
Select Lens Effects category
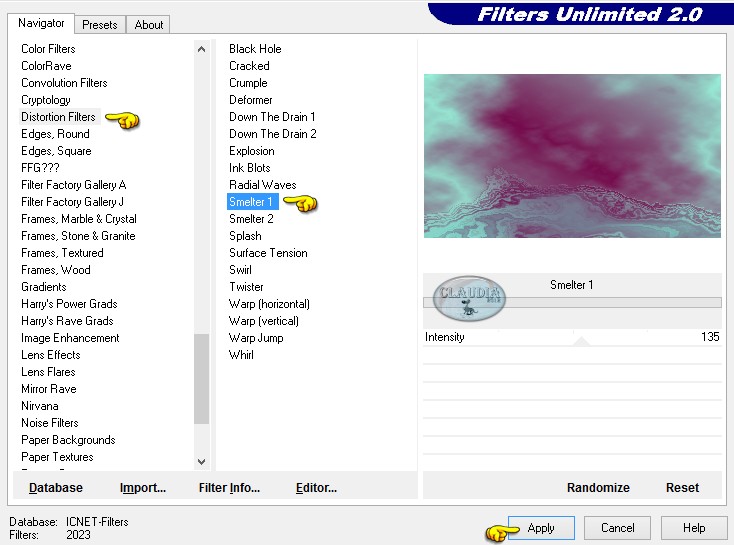51,355
